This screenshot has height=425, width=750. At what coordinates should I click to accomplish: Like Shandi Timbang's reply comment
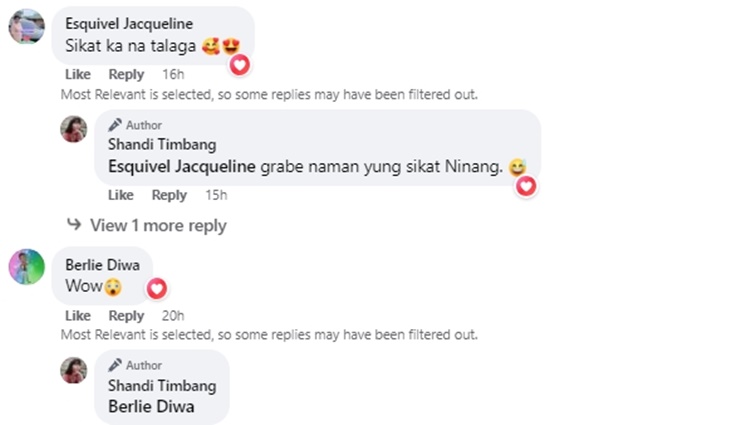[120, 195]
